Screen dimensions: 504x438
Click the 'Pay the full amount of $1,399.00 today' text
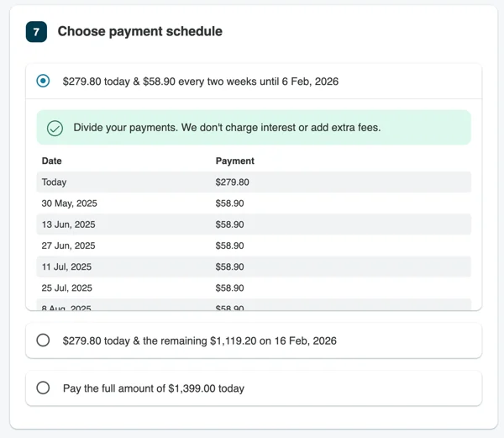[x=154, y=388]
